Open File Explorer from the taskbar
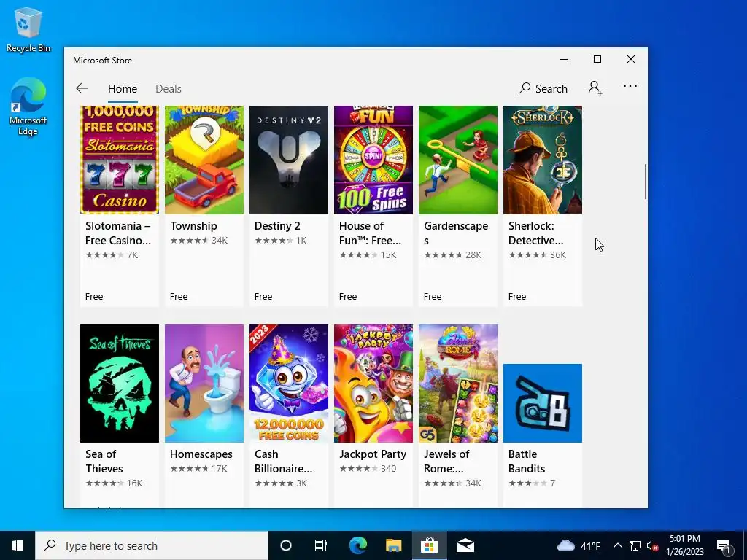Viewport: 747px width, 560px height. point(393,545)
